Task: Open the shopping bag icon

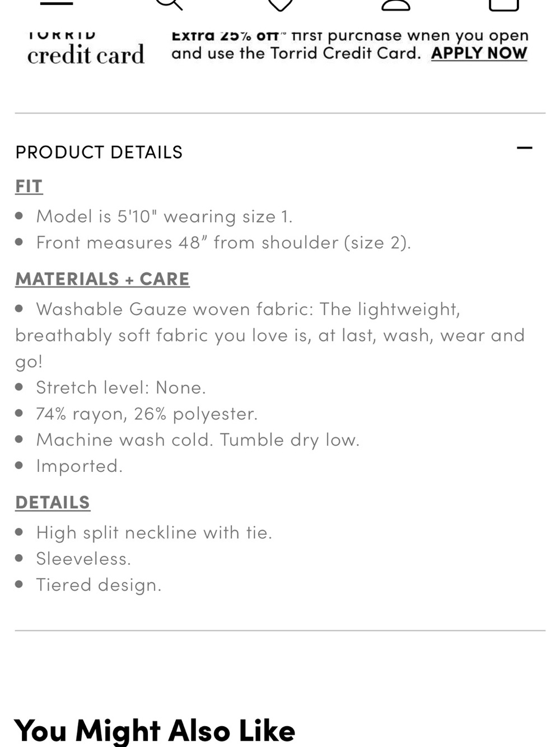Action: coord(503,4)
